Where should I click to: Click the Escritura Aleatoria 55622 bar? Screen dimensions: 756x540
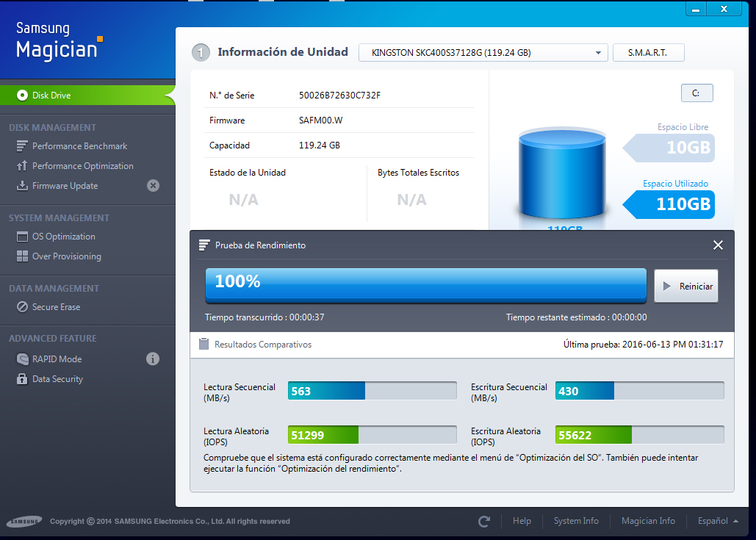click(639, 435)
